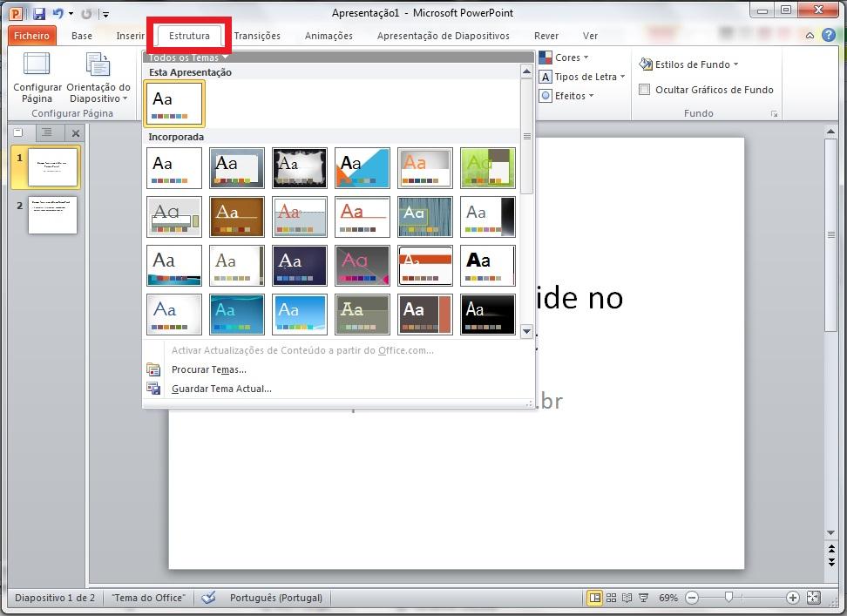Toggle ribbon minimize arrow near Help
Viewport: 847px width, 616px height.
(810, 36)
